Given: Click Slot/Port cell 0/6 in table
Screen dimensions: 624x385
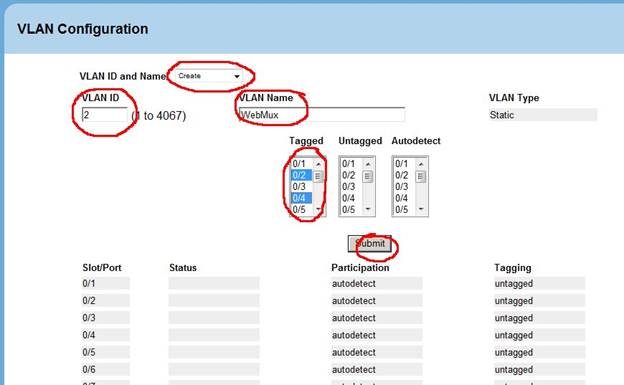Looking at the screenshot, I should pyautogui.click(x=105, y=369).
